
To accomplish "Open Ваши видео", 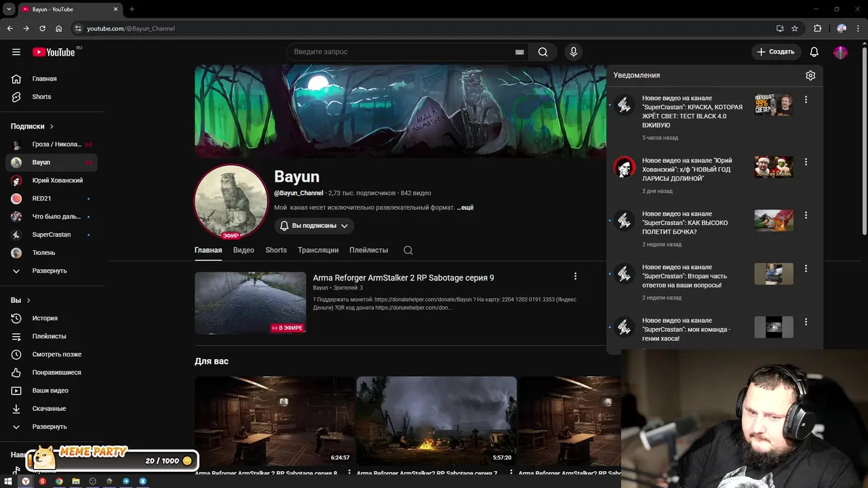I will 52,390.
